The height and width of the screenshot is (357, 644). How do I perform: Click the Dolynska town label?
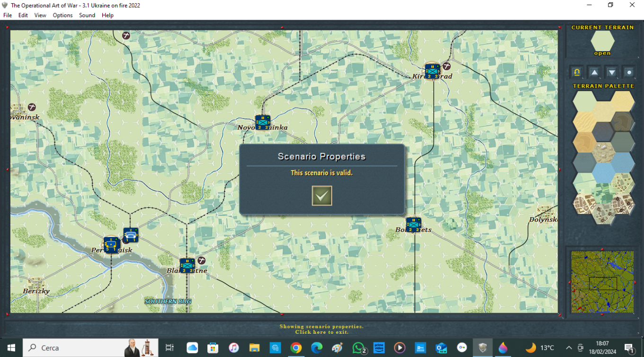tap(544, 220)
